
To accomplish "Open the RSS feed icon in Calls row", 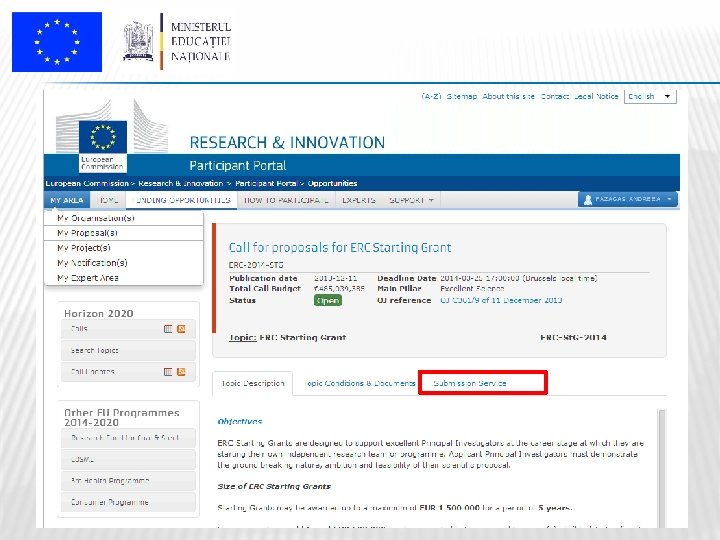I will 181,329.
